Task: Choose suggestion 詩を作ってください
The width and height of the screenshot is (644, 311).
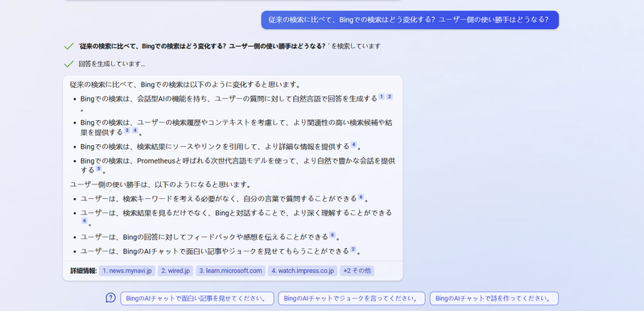Action: tap(494, 298)
